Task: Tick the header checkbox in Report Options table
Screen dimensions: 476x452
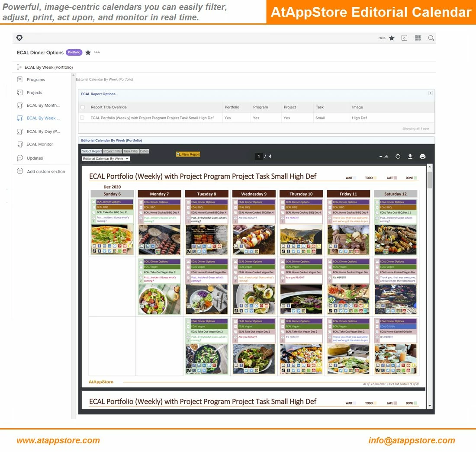Action: pos(82,107)
